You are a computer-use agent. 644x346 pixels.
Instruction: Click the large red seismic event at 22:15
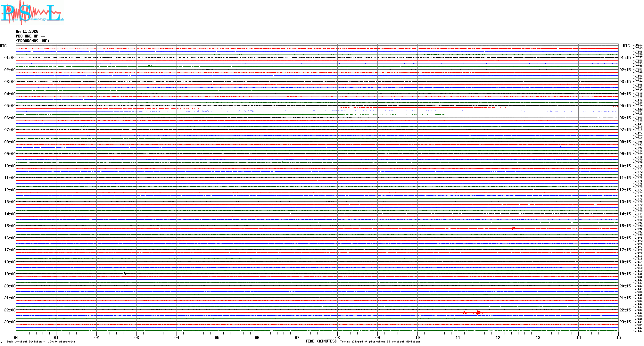[477, 313]
